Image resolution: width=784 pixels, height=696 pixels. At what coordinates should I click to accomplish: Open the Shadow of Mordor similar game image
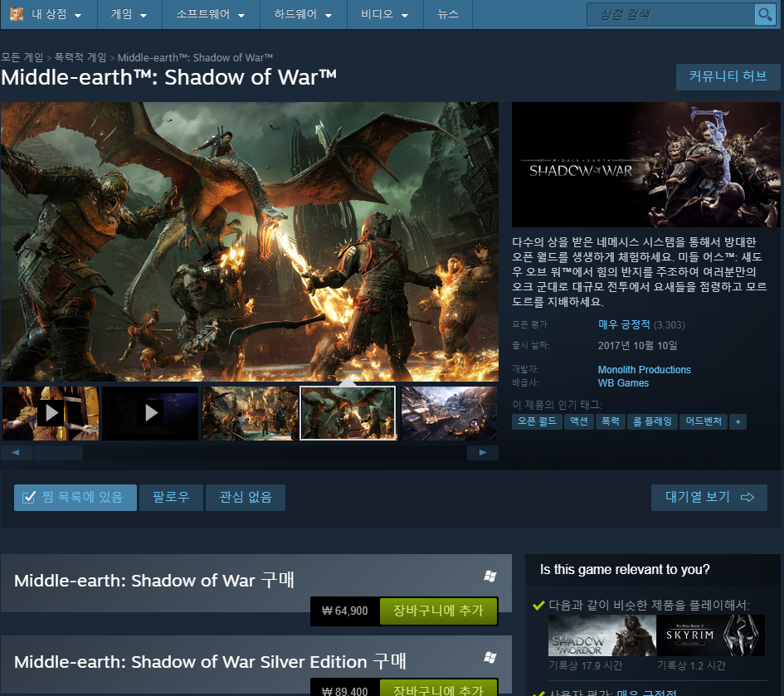[602, 635]
